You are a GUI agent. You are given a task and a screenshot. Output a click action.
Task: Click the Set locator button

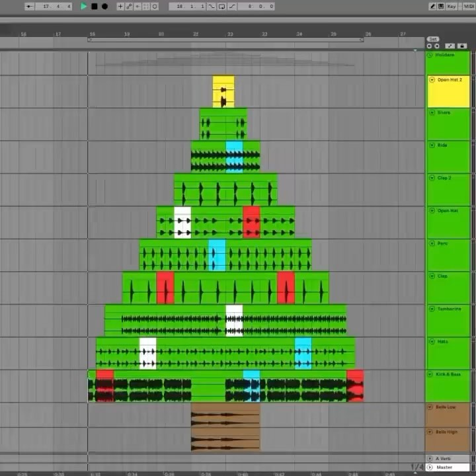(x=432, y=39)
